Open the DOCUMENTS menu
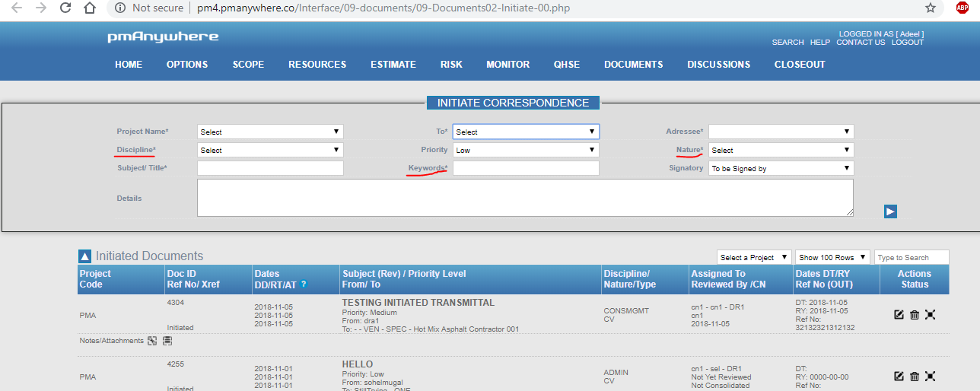This screenshot has height=391, width=980. pyautogui.click(x=633, y=65)
